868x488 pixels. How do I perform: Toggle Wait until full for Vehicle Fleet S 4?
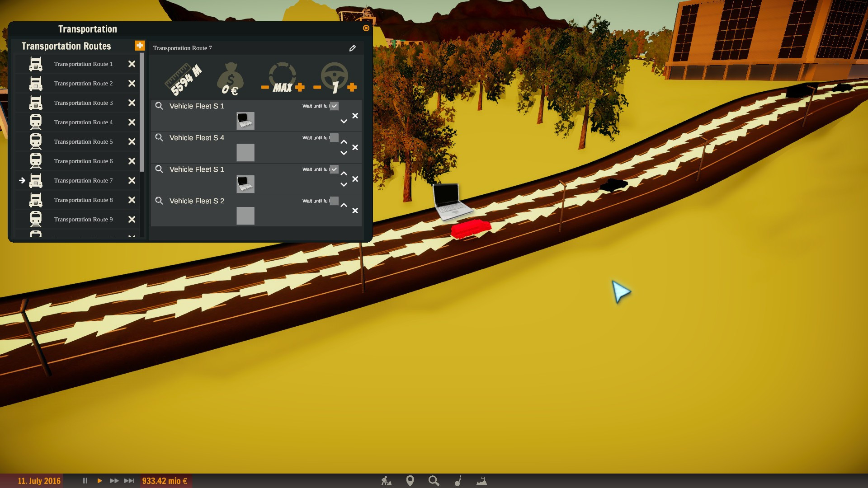(x=334, y=138)
